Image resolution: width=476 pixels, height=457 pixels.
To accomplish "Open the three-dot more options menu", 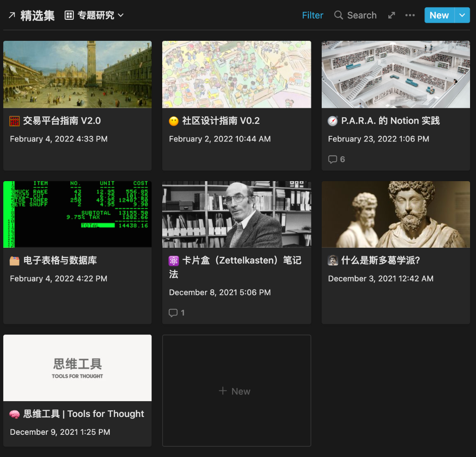I will tap(410, 15).
